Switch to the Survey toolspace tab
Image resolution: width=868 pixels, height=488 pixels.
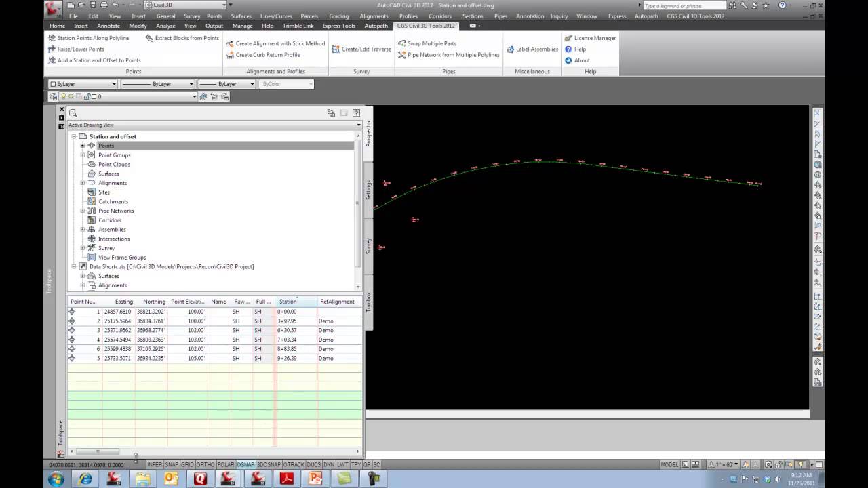point(369,245)
